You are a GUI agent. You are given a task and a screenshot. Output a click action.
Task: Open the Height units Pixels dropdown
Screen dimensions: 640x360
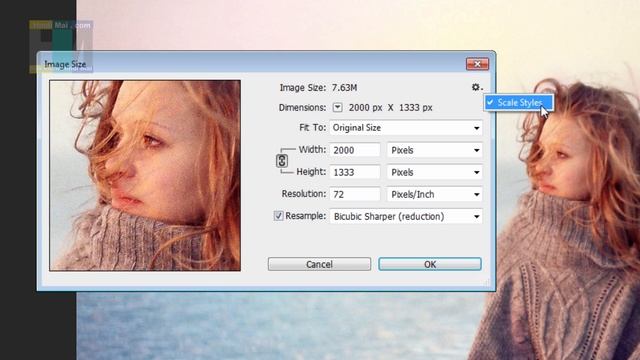pyautogui.click(x=434, y=172)
